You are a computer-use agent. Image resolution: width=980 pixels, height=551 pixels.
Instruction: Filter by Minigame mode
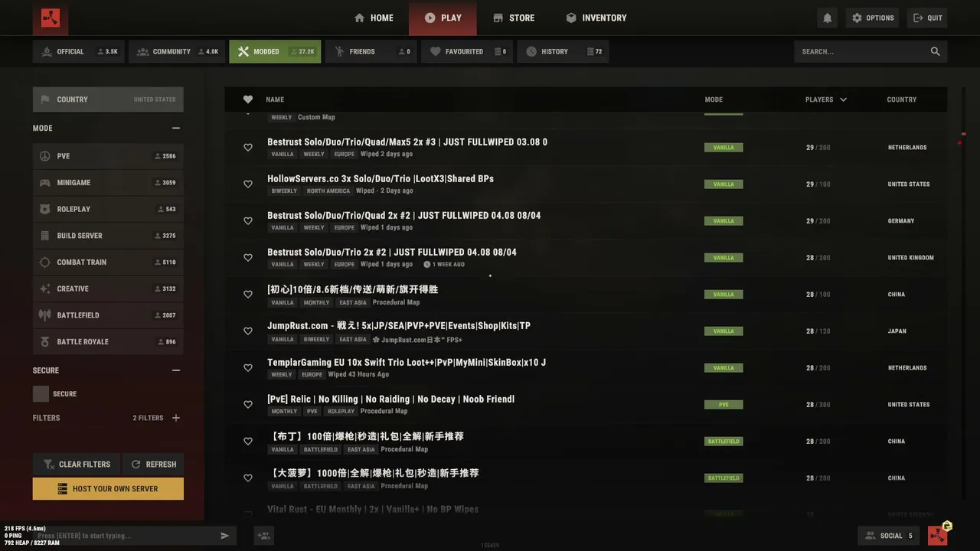click(108, 183)
